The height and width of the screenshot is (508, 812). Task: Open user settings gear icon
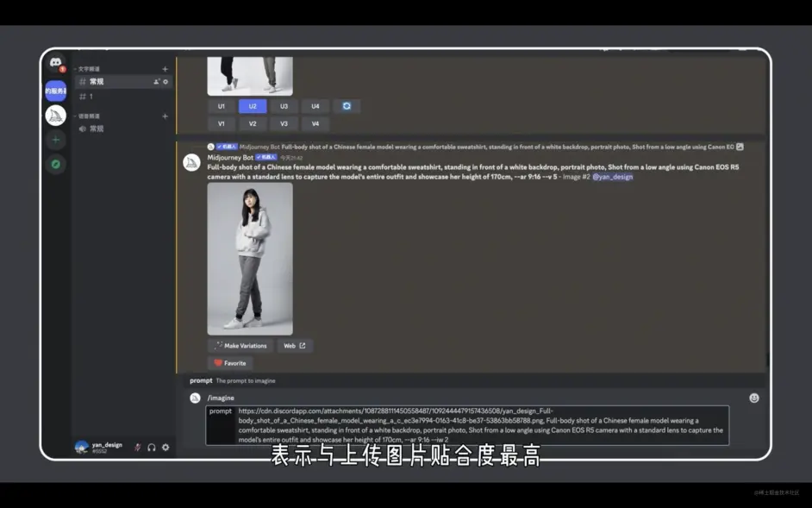coord(166,448)
